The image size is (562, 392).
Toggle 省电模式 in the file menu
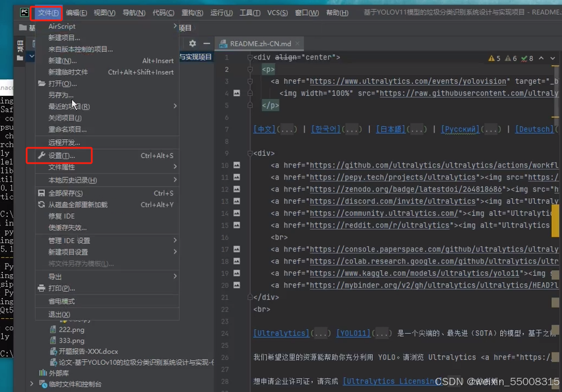click(61, 301)
